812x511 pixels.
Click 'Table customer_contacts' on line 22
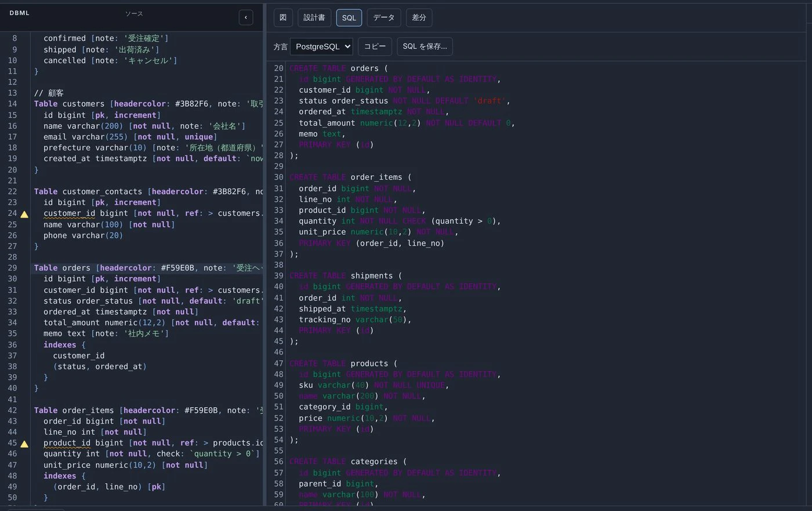pos(88,191)
